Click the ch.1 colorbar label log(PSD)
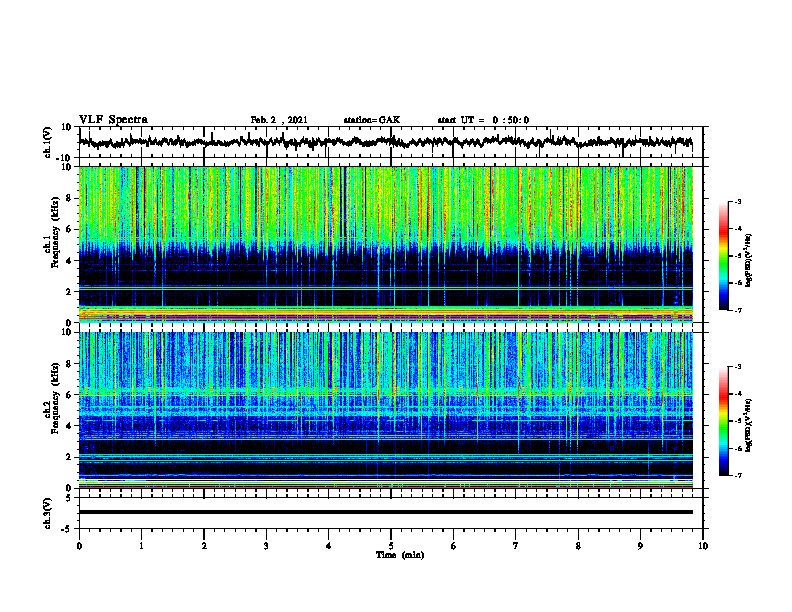The image size is (792, 612). tap(749, 260)
